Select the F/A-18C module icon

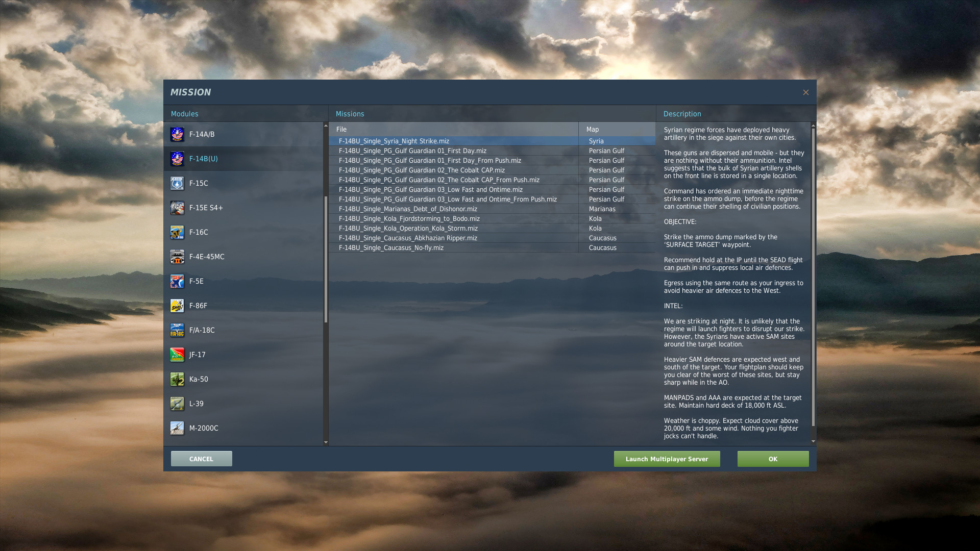point(177,330)
